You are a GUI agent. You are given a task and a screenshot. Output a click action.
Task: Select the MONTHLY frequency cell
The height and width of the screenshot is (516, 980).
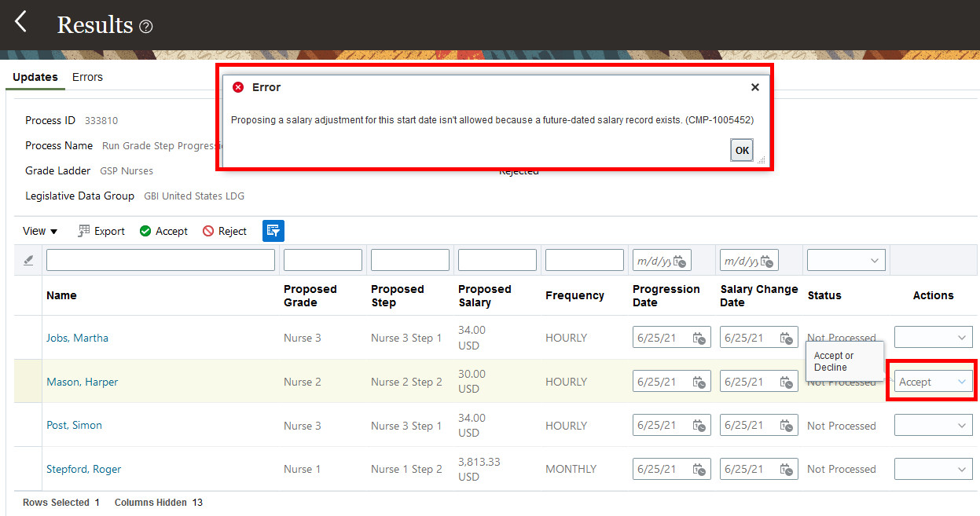(571, 469)
